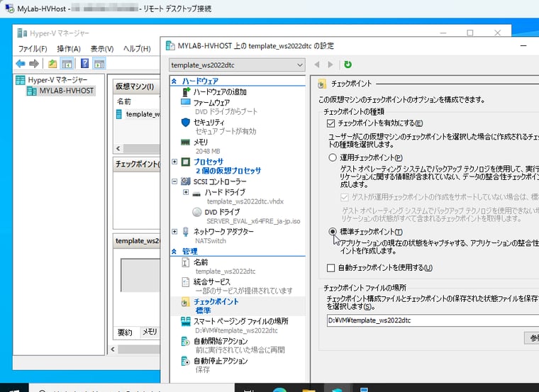Collapse the ハードウェア section
Viewport: 539px width, 392px height.
coord(174,81)
